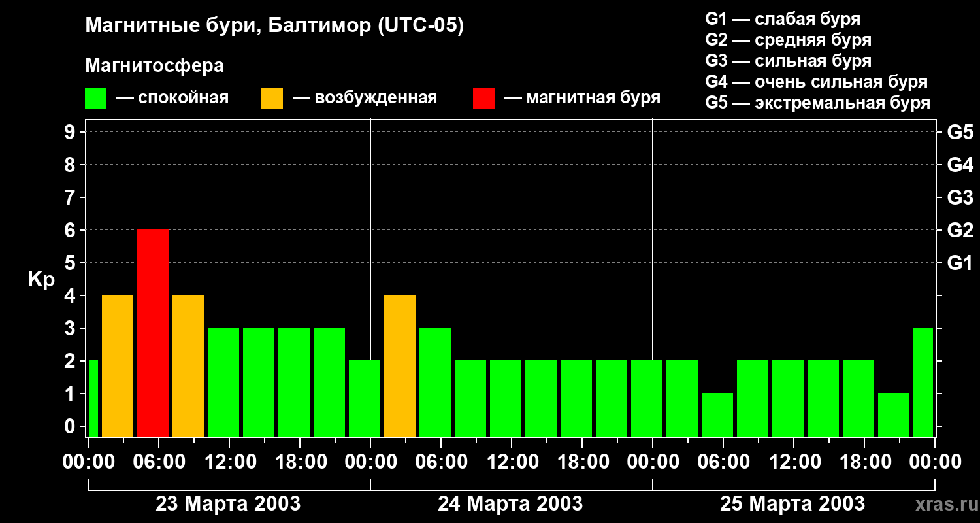
Task: Click 'G5 — экстремальная буря' legend entry
Action: pyautogui.click(x=817, y=103)
